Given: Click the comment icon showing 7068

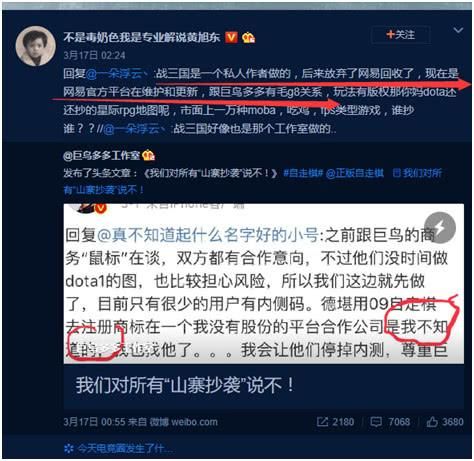Looking at the screenshot, I should tap(376, 422).
